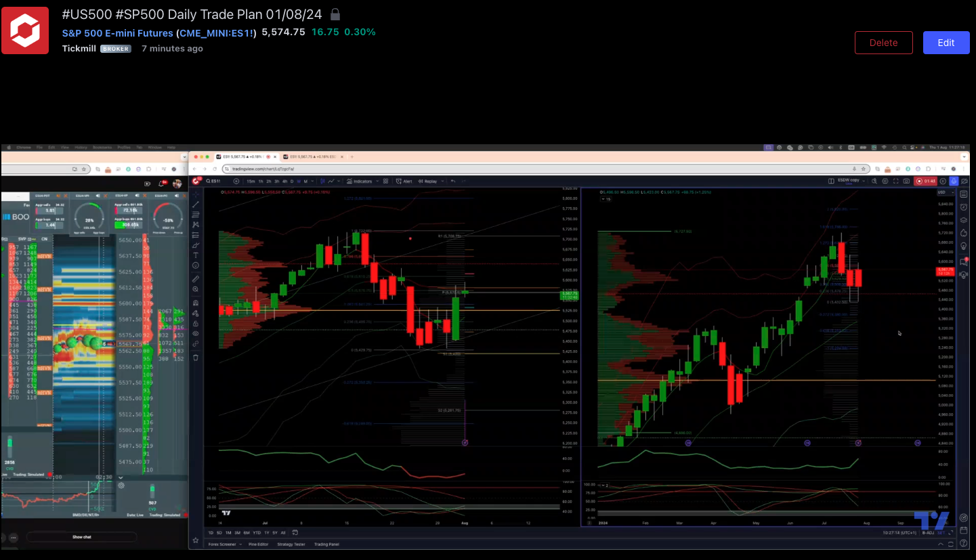Open the Tickmill author link
Image resolution: width=976 pixels, height=560 pixels.
point(79,49)
